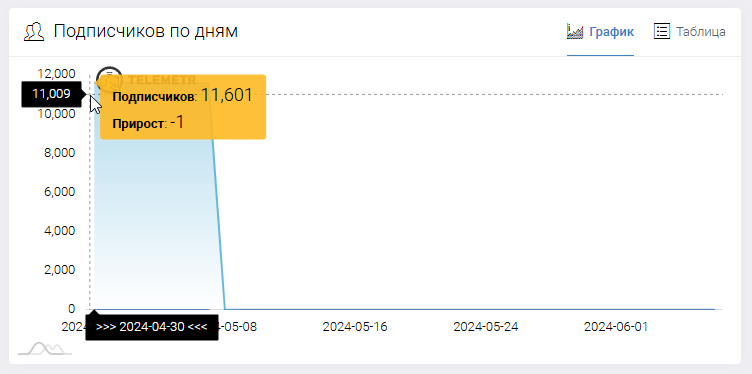Screen dimensions: 752x374
Task: Click the 12,000 y-axis label
Action: (x=57, y=73)
